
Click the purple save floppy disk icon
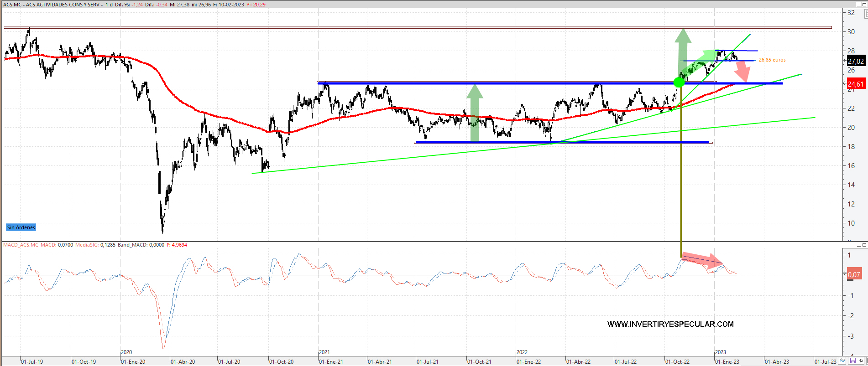(x=852, y=361)
